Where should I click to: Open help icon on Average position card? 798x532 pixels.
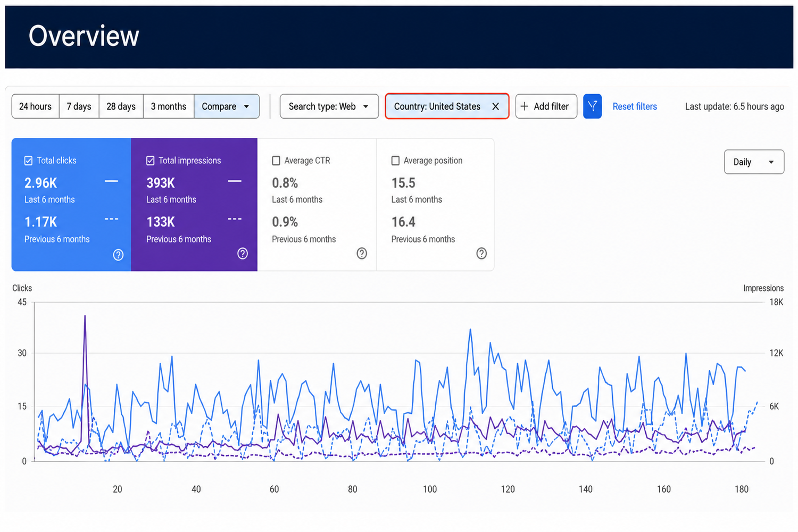(481, 254)
